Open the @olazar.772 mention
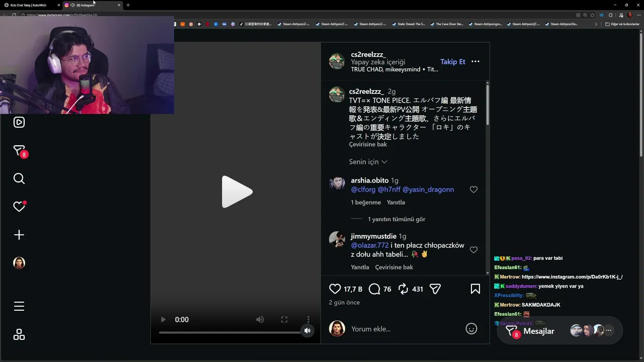644x362 pixels. (370, 245)
